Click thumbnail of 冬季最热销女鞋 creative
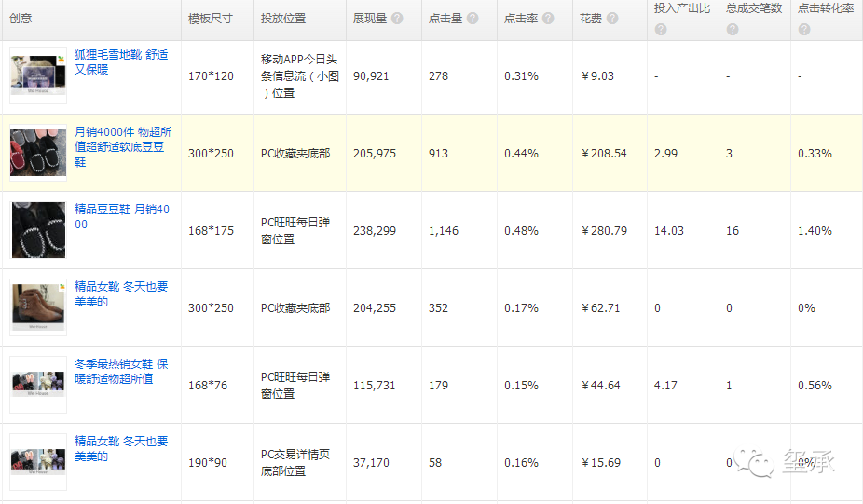Screen dimensions: 863x504 point(38,385)
